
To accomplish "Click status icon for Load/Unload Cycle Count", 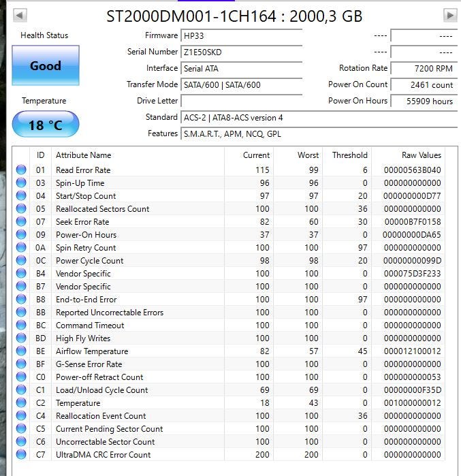I will tap(21, 390).
